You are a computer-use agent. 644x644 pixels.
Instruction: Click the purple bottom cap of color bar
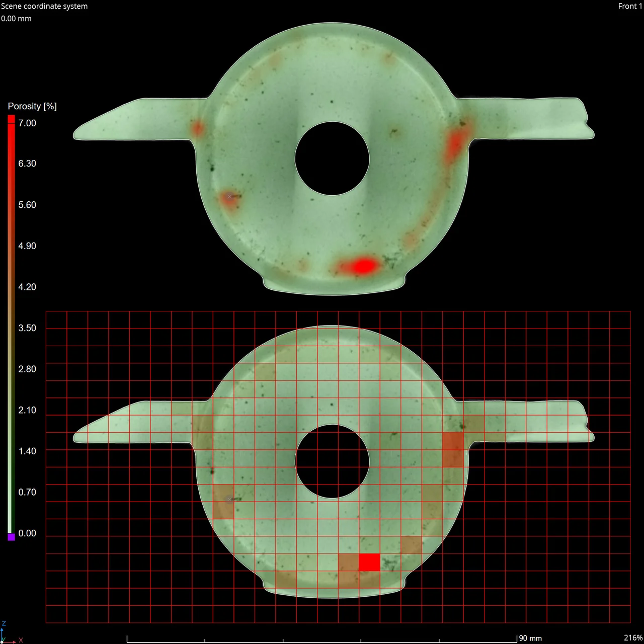click(x=11, y=537)
